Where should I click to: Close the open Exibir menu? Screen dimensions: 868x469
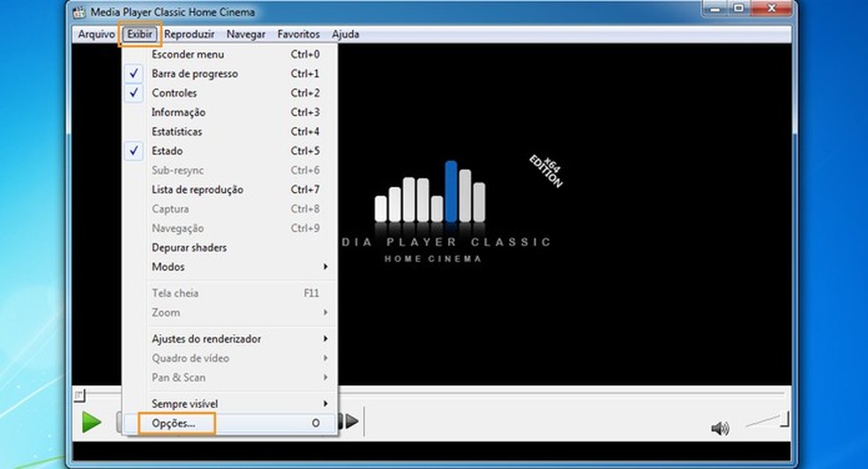139,34
